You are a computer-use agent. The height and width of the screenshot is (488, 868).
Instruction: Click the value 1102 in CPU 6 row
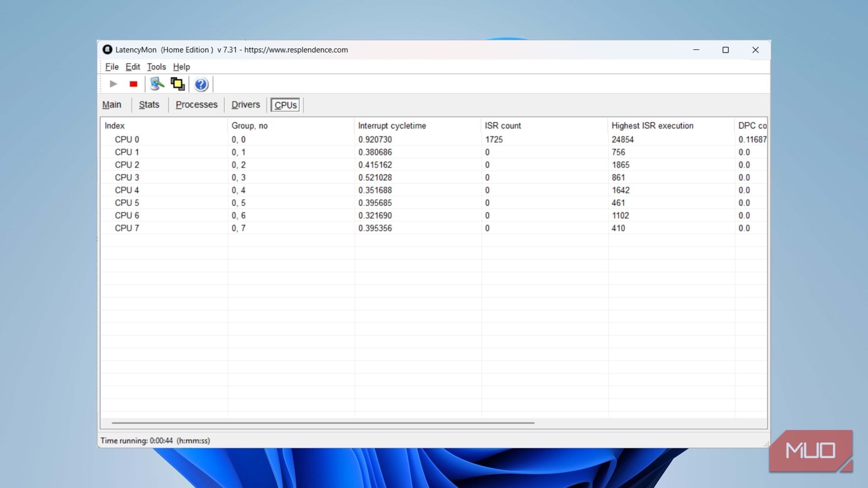pos(620,216)
